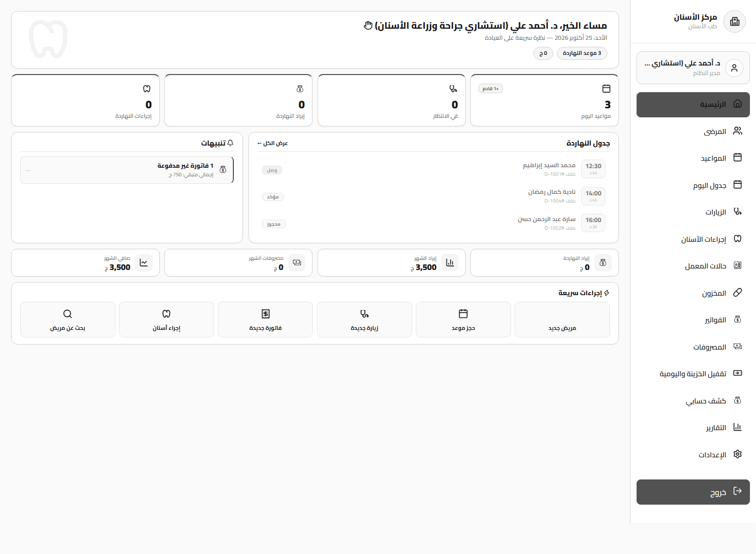
Task: Click the حجز موعد quick action
Action: [463, 319]
